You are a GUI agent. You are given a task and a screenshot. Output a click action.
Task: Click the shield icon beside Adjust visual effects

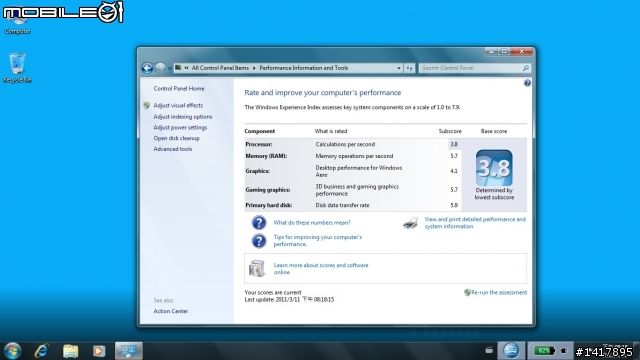(x=147, y=105)
